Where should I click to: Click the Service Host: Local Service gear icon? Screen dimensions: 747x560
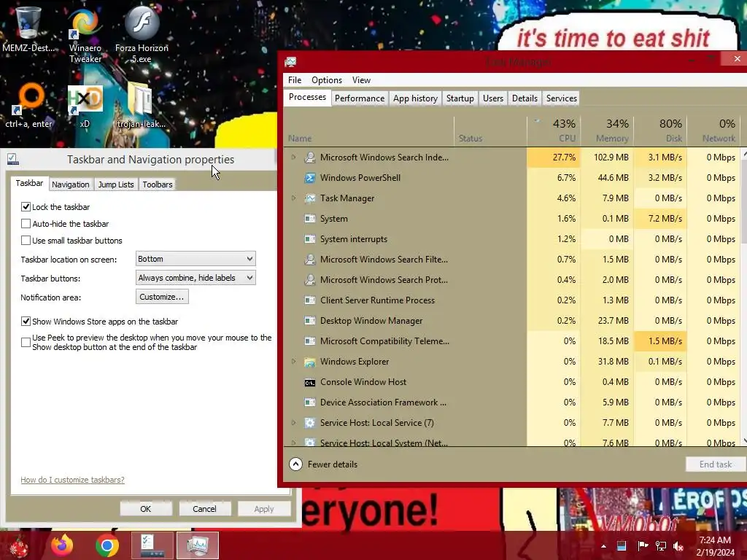click(x=309, y=423)
